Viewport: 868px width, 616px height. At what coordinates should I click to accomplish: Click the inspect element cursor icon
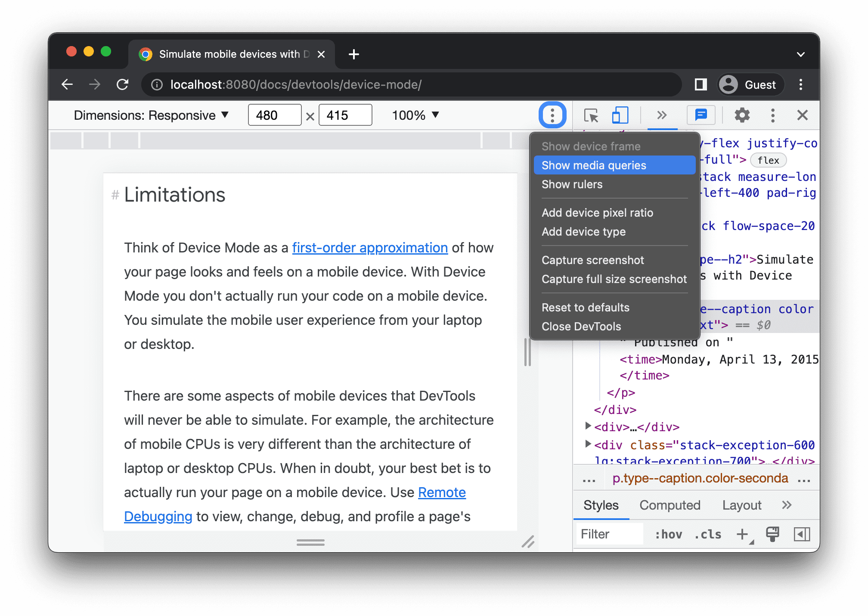(589, 115)
